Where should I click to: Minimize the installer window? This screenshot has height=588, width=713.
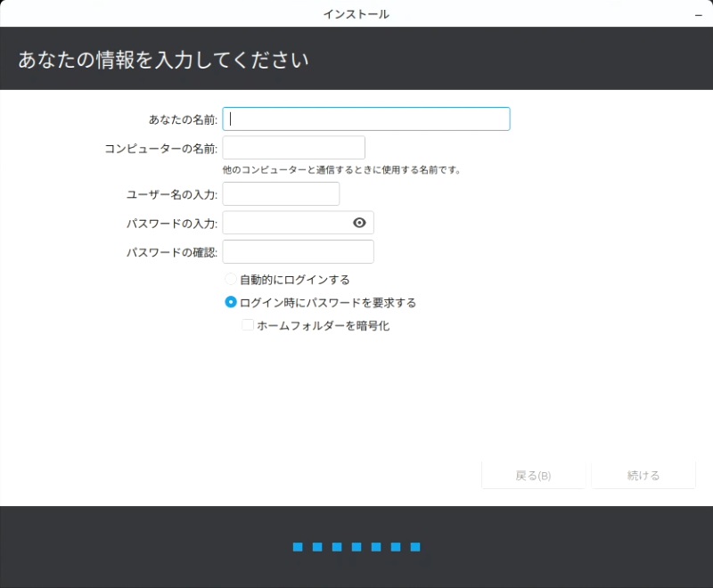pyautogui.click(x=697, y=15)
